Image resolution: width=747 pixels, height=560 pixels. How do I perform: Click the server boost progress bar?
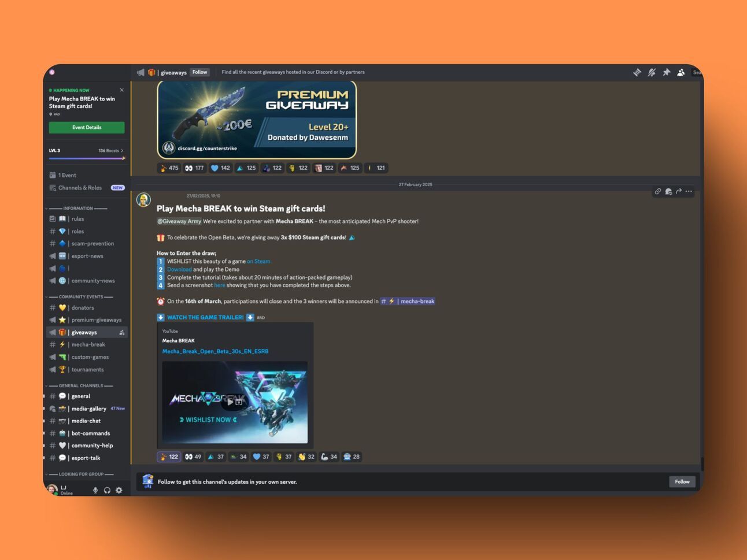(87, 158)
